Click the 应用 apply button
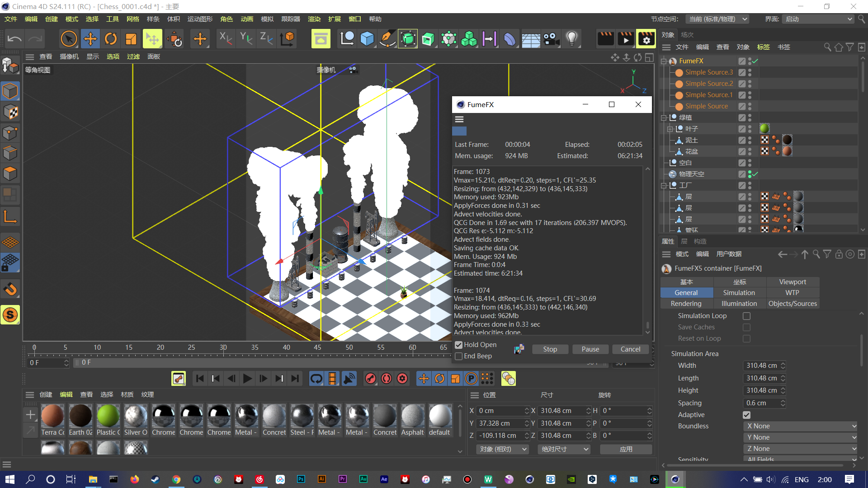The width and height of the screenshot is (868, 488). click(x=626, y=449)
